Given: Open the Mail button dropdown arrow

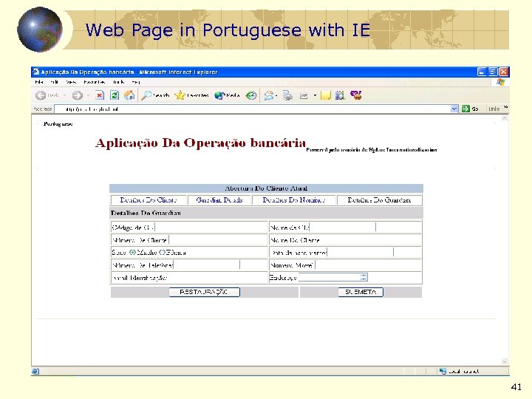Looking at the screenshot, I should tap(276, 95).
